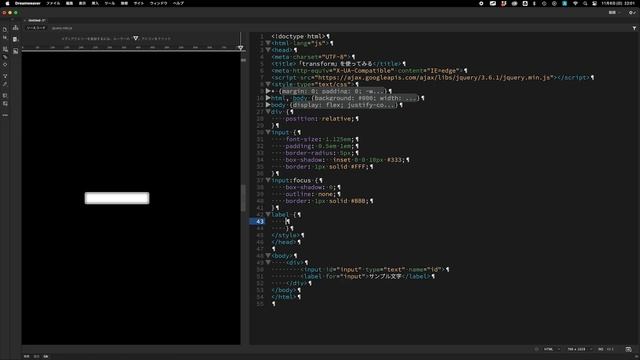Select the Untitled document tab
The width and height of the screenshot is (640, 360).
(36, 20)
